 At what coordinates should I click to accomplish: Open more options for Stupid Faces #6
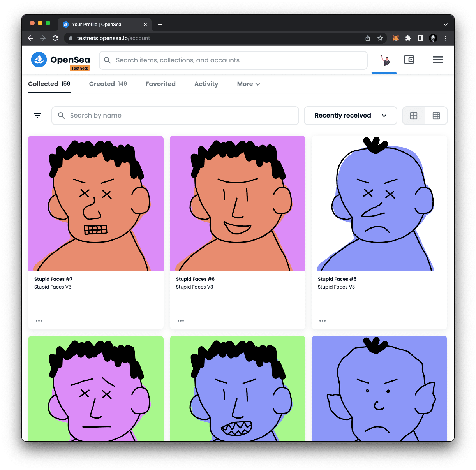tap(181, 321)
